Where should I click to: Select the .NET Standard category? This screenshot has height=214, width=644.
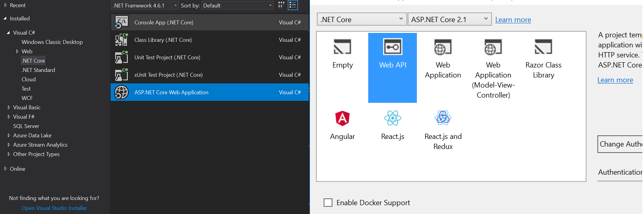pos(38,70)
